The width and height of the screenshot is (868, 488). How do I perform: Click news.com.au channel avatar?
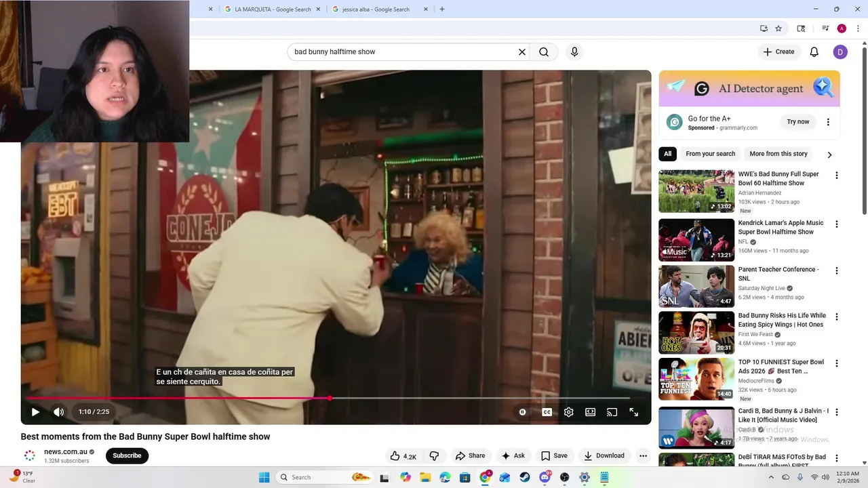point(30,456)
